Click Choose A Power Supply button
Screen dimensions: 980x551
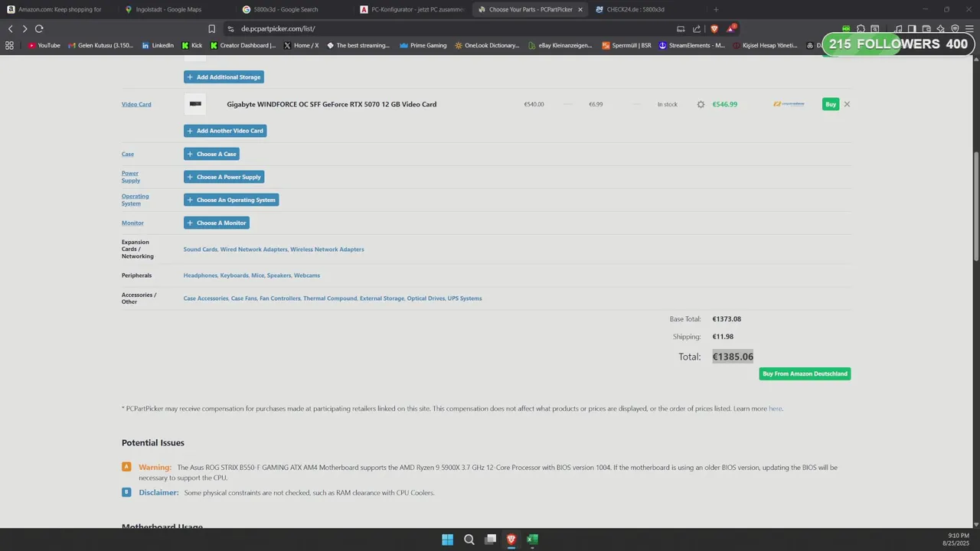pos(224,177)
